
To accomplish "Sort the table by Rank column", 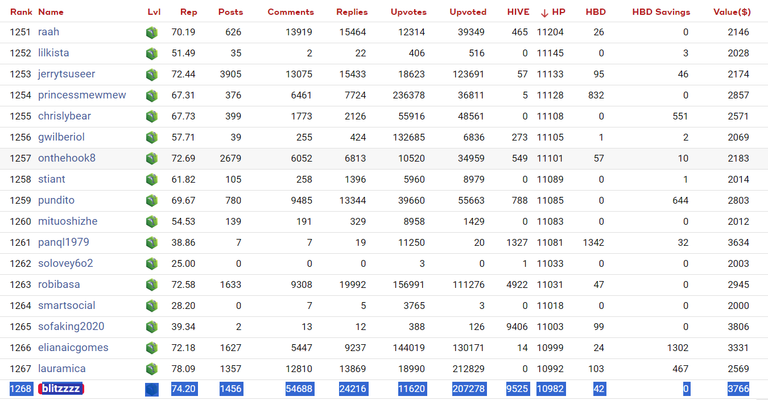I will (x=21, y=12).
